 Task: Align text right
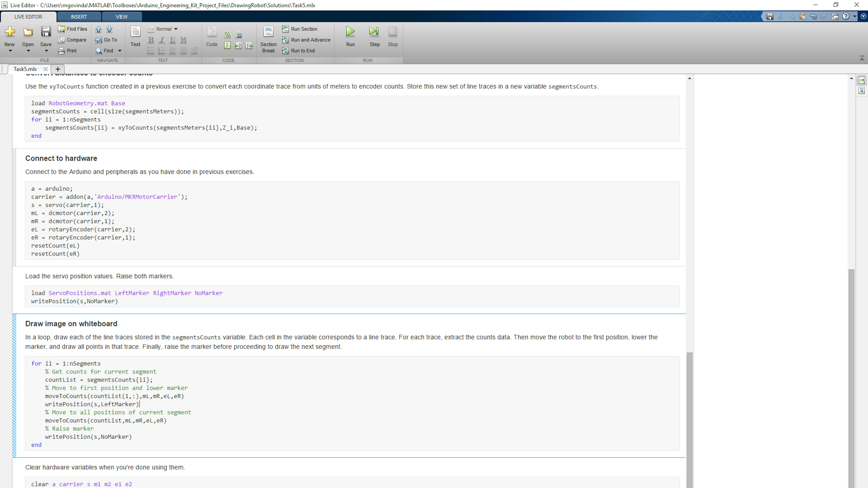(x=194, y=51)
